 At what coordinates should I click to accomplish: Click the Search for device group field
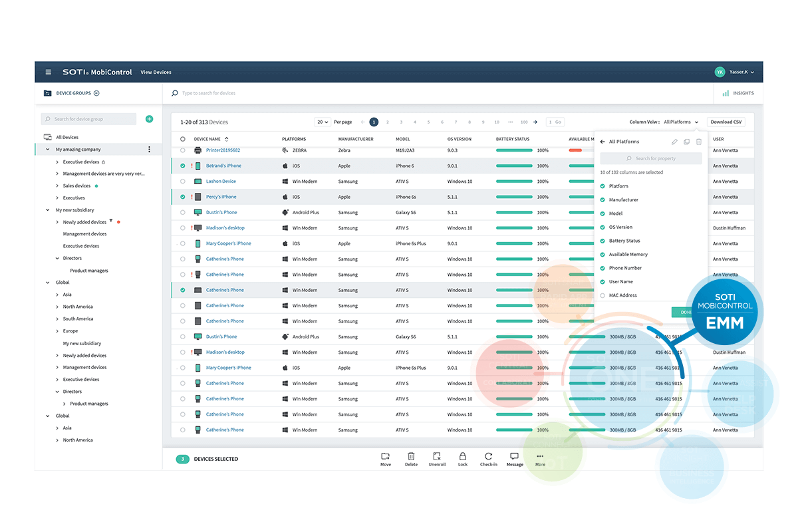(88, 119)
